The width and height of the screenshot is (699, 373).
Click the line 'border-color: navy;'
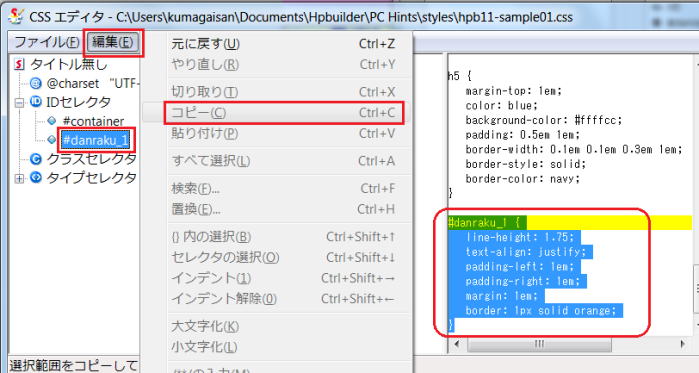pyautogui.click(x=522, y=179)
